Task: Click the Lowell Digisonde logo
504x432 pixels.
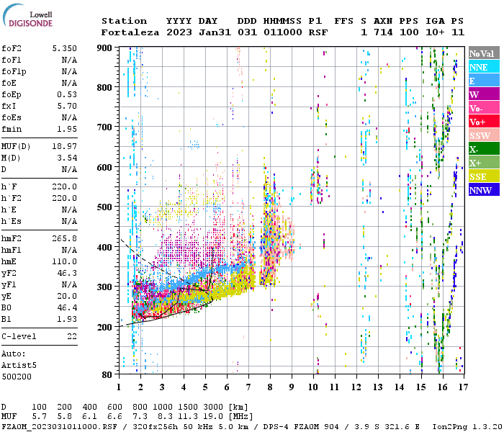Action: [27, 16]
